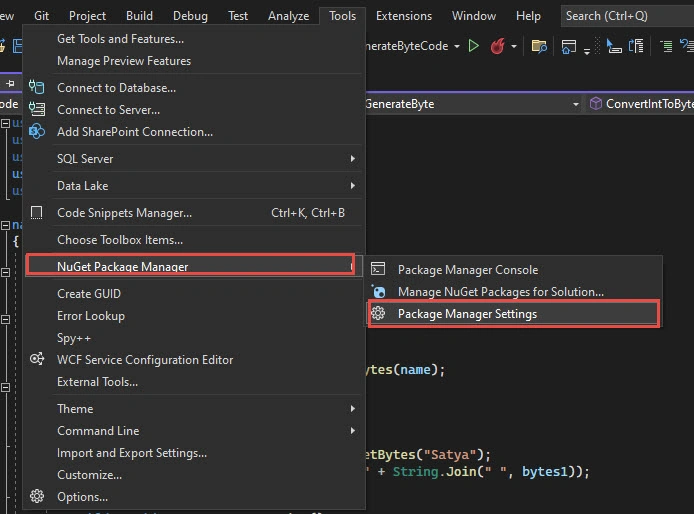The image size is (694, 514).
Task: Open the dropdown arrow beside Hot Reload flame
Action: 514,46
